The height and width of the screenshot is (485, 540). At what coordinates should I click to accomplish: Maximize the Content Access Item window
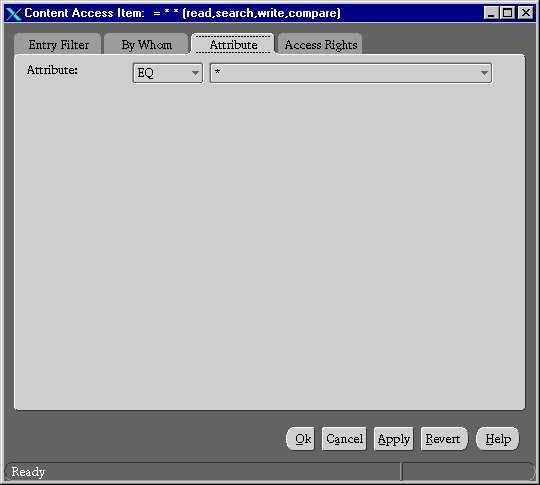pos(508,13)
